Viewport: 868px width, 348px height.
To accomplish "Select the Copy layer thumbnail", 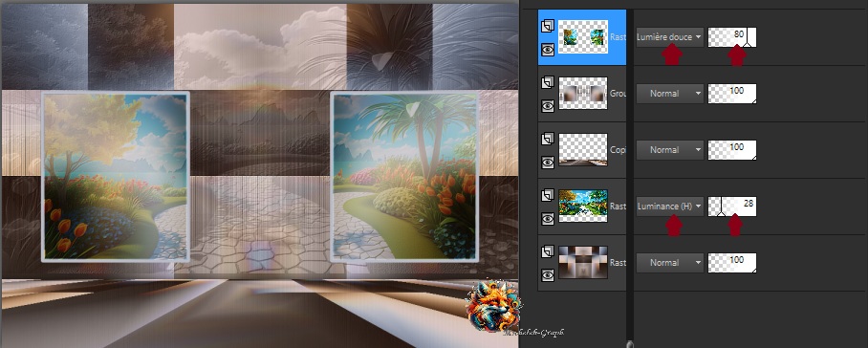I will [583, 149].
